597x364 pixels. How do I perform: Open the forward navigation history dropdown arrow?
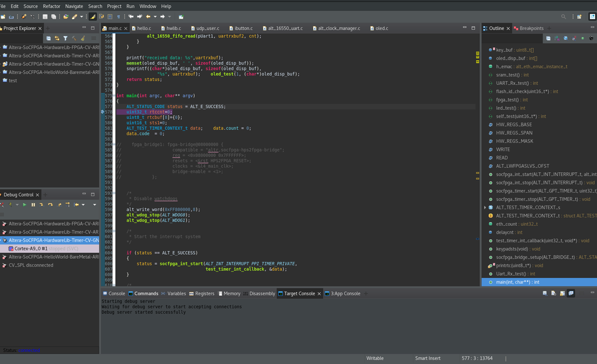pos(170,17)
